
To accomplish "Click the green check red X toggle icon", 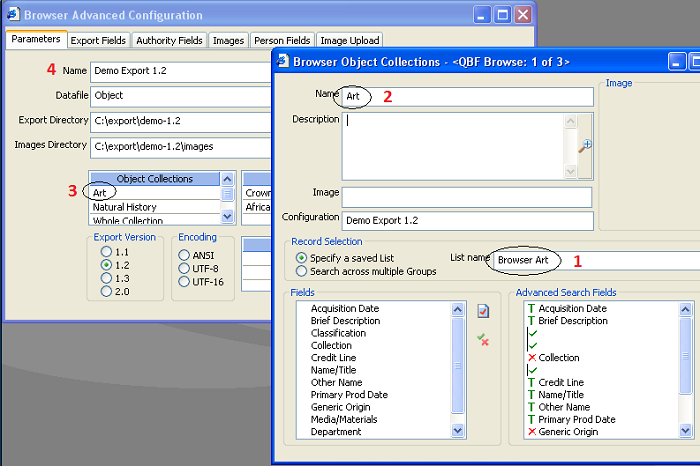I will click(x=483, y=340).
